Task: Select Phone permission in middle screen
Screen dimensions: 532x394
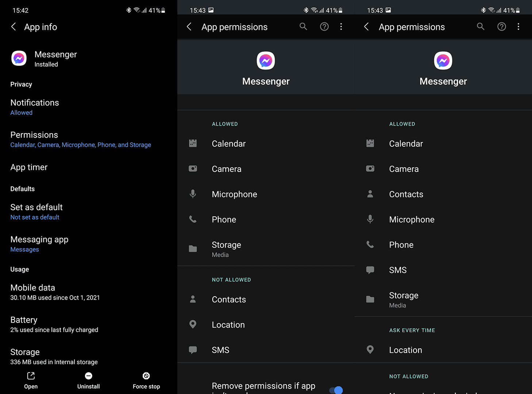Action: [266, 219]
